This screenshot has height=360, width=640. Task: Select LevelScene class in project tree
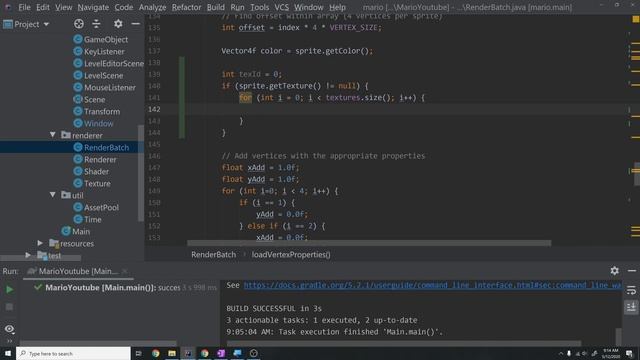point(103,76)
